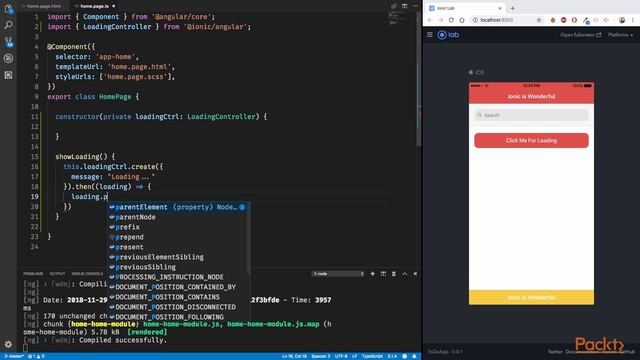Click the master git branch in status bar
The width and height of the screenshot is (640, 360).
pos(13,356)
